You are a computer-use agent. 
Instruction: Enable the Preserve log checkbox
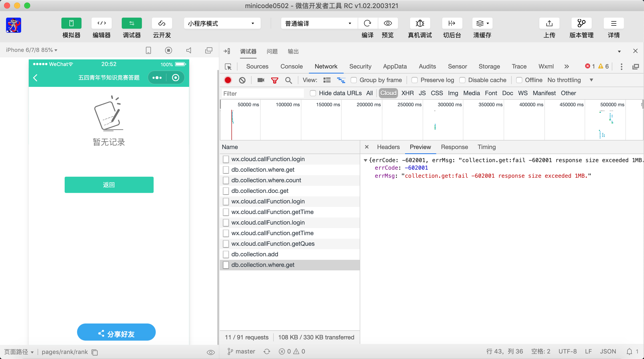(x=415, y=80)
